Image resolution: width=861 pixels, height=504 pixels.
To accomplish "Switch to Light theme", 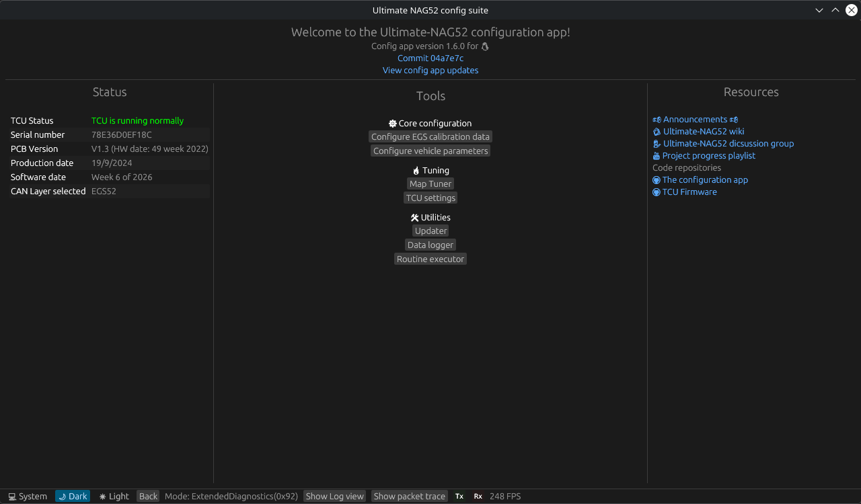I will click(x=114, y=497).
